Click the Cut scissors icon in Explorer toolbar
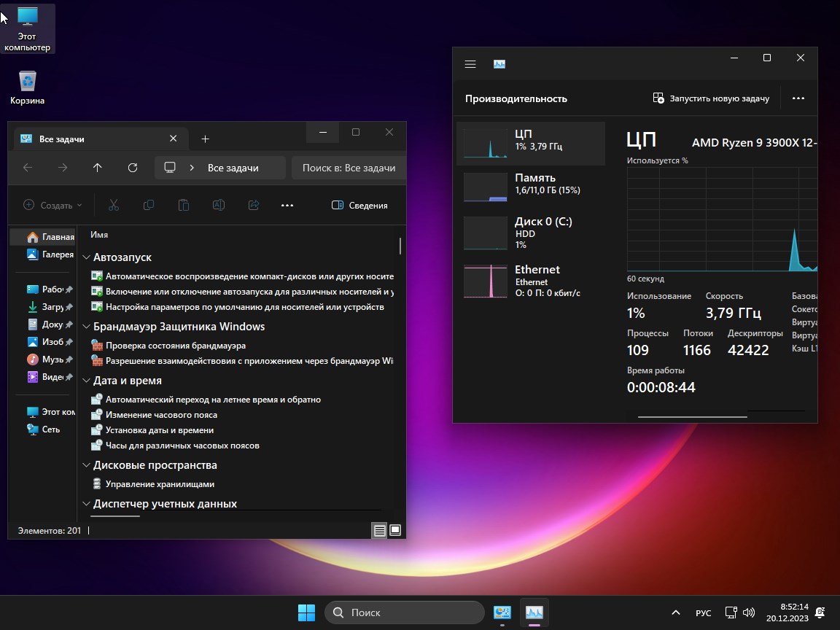 pos(114,206)
